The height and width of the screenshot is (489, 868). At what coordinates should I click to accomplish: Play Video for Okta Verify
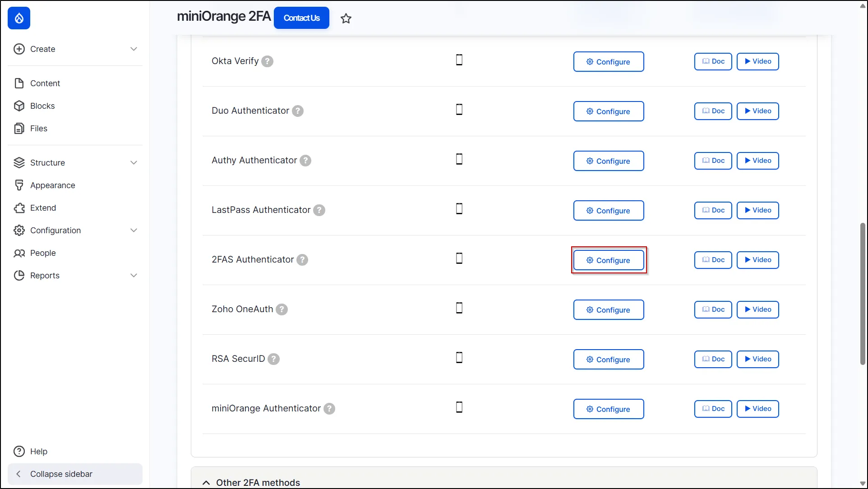click(x=758, y=61)
